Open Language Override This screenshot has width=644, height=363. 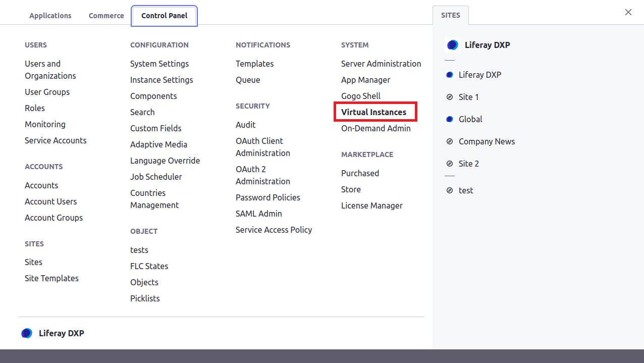pos(165,161)
